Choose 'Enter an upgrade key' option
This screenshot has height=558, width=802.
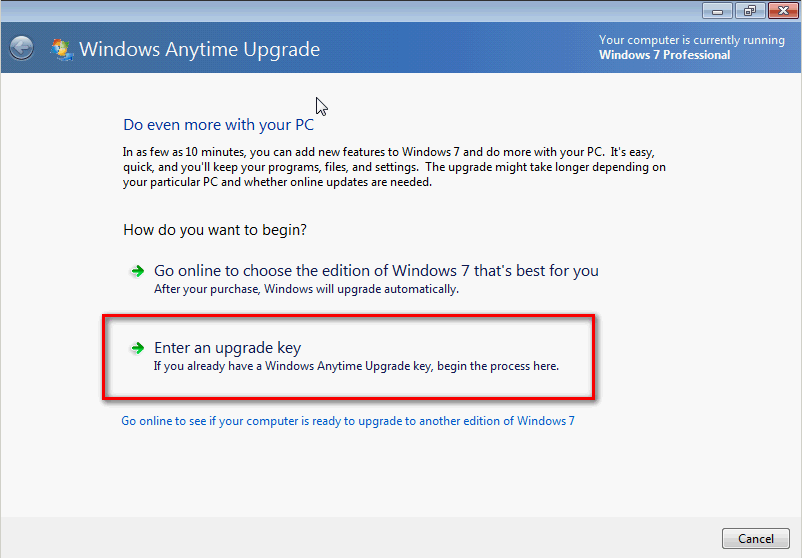click(x=227, y=348)
